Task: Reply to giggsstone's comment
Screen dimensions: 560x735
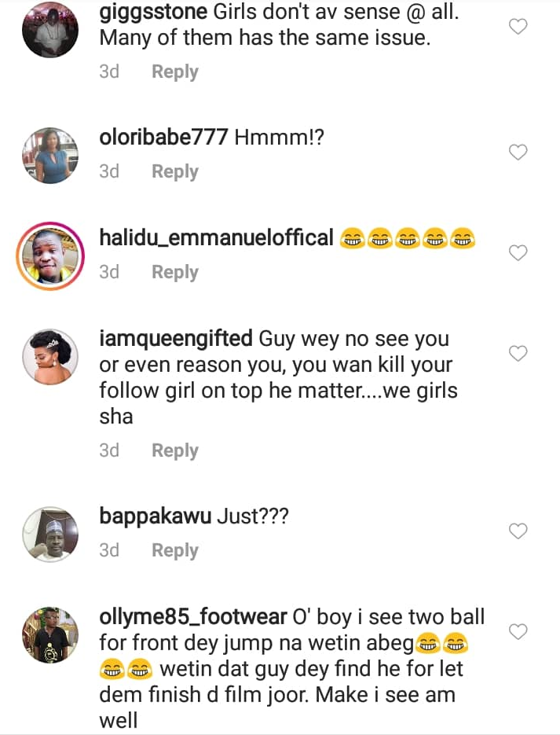Action: tap(174, 72)
